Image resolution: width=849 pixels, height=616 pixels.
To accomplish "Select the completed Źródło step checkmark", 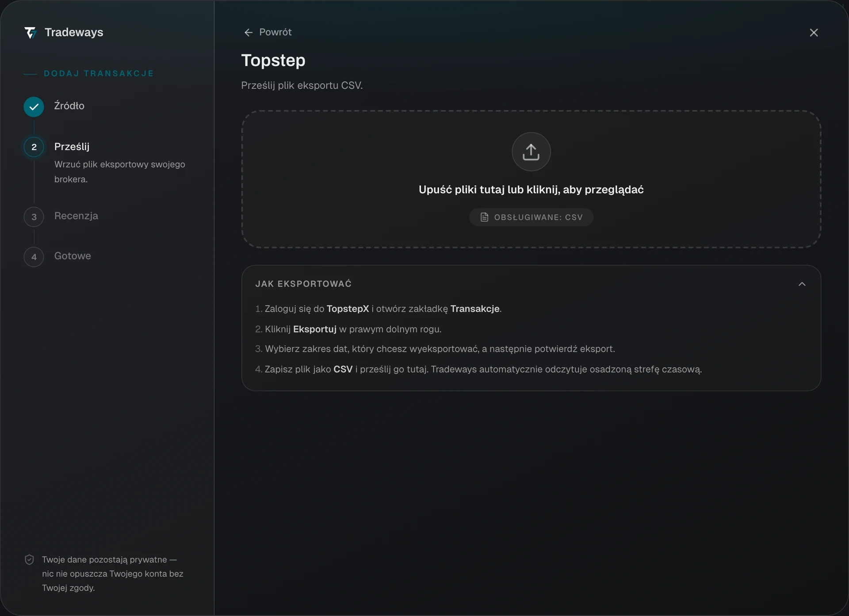I will tap(34, 107).
